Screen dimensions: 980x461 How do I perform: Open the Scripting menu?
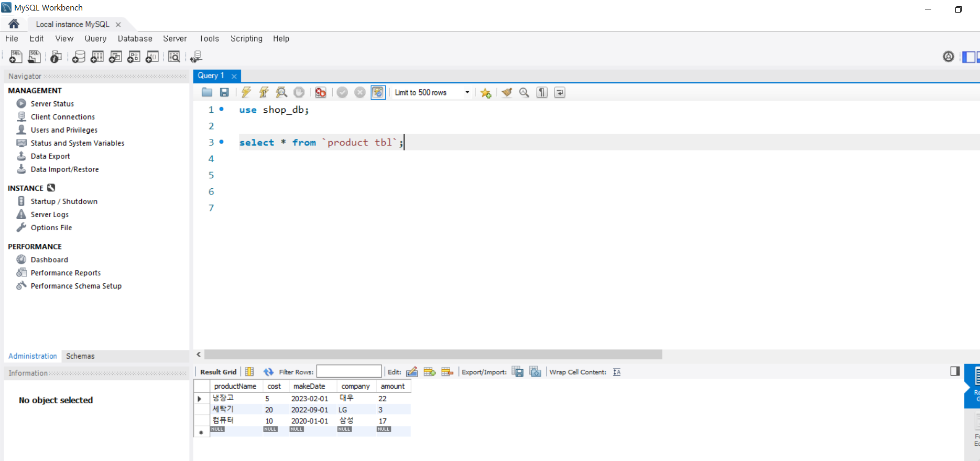click(x=246, y=38)
